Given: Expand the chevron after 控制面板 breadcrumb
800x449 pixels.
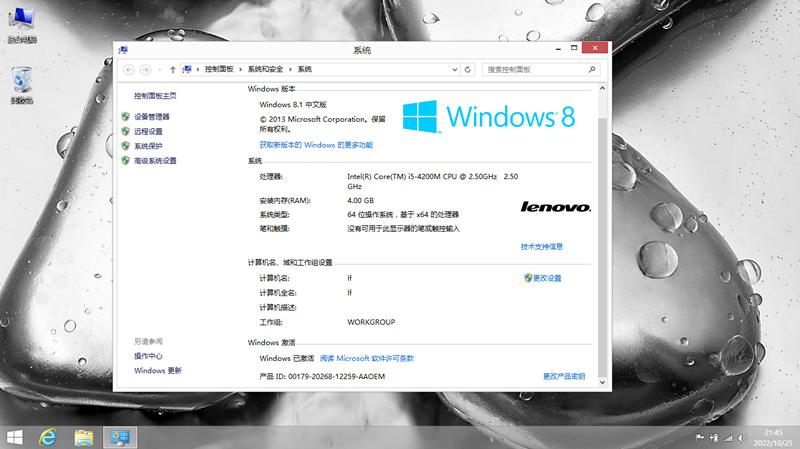Looking at the screenshot, I should [240, 69].
